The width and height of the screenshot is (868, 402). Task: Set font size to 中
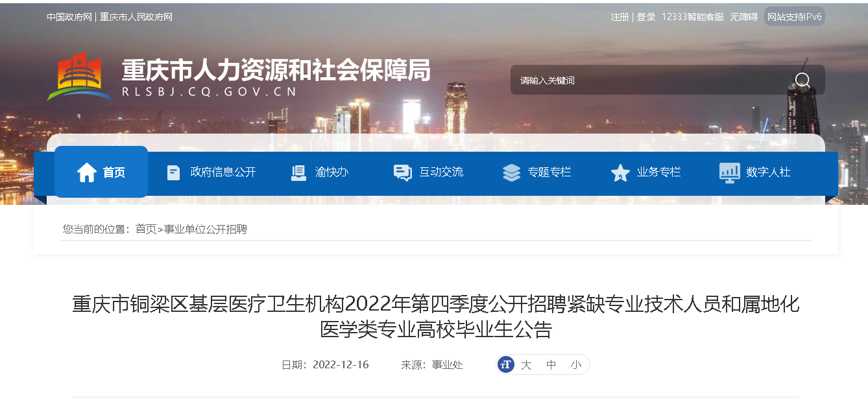tap(551, 365)
